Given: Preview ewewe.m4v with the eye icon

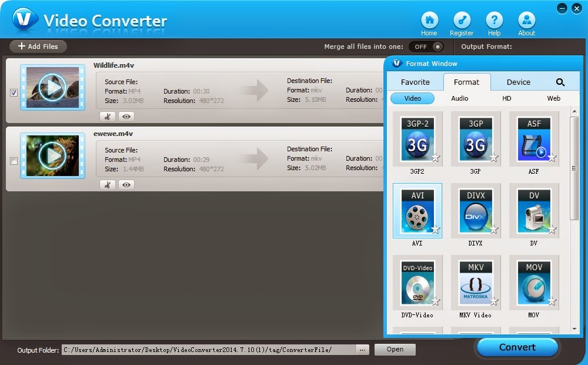Looking at the screenshot, I should [x=126, y=185].
